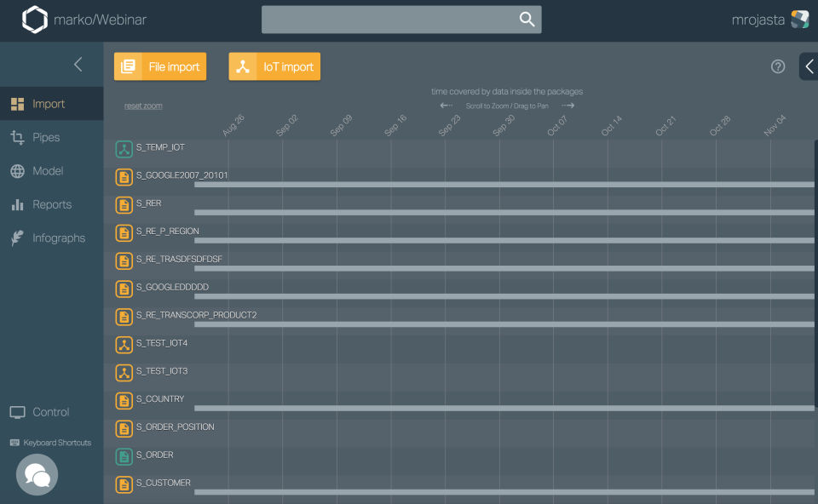Screen dimensions: 818x504
Task: Click the reset zoom link
Action: [143, 106]
